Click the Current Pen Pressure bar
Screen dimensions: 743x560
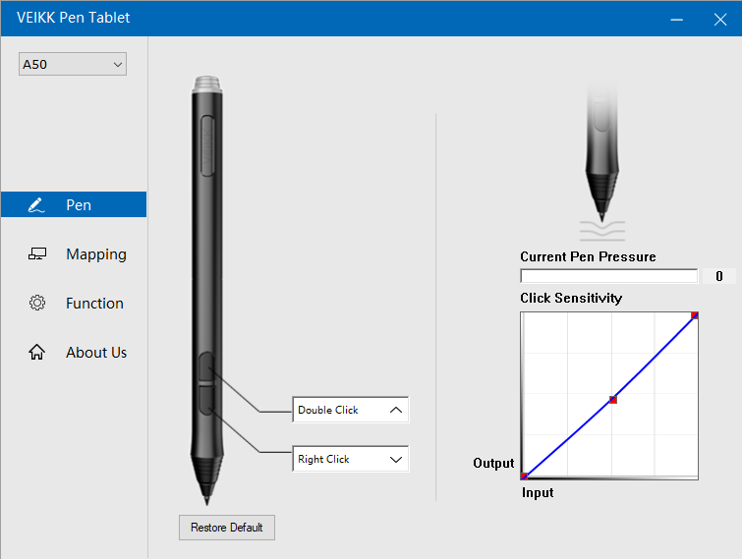[609, 276]
